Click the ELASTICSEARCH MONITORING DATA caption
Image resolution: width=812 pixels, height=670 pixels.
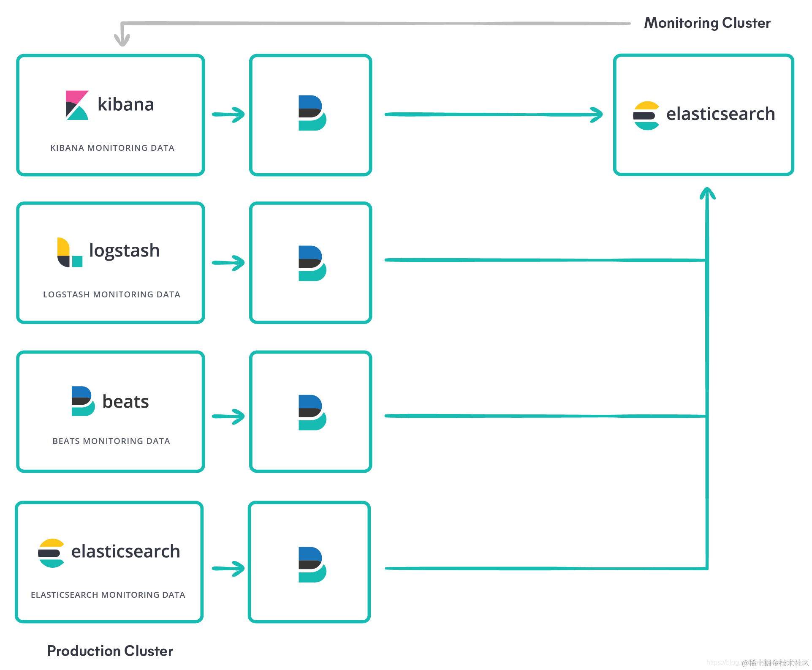pos(108,595)
